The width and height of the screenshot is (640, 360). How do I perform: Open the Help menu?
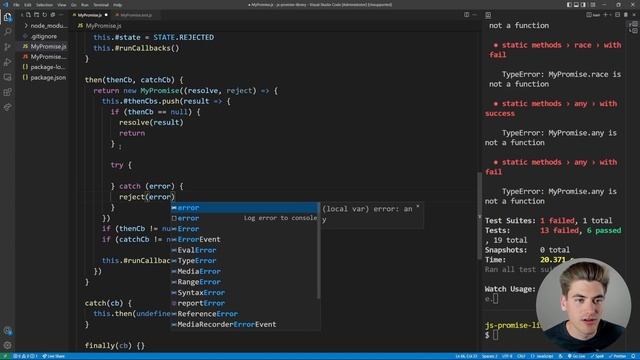tap(118, 5)
